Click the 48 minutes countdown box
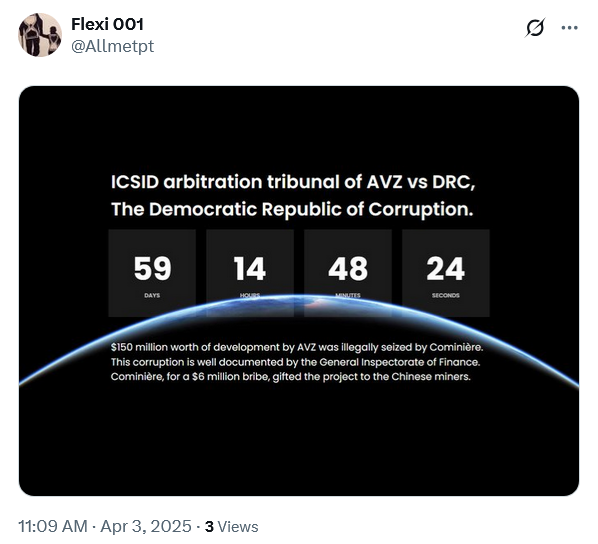Viewport: 598px width, 544px height. tap(348, 273)
